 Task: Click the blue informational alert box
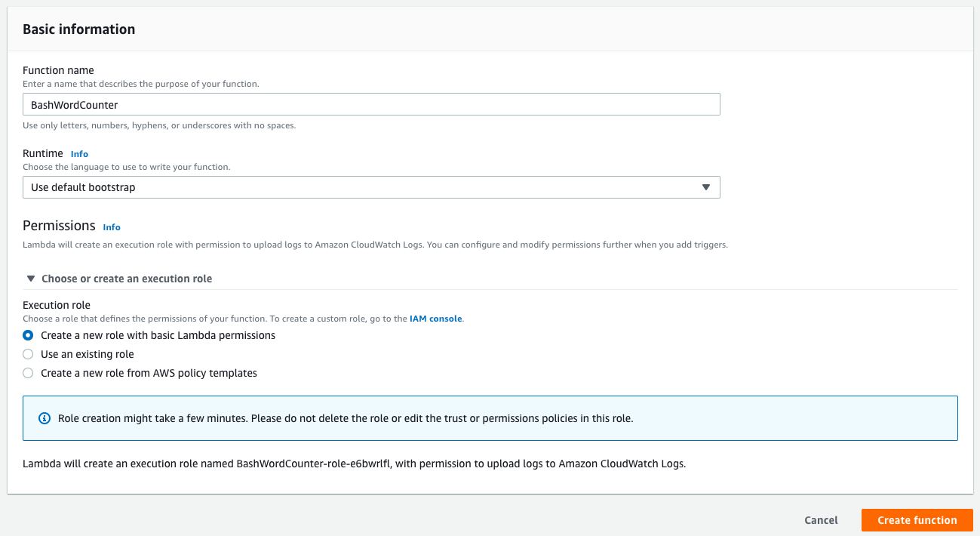[x=490, y=417]
